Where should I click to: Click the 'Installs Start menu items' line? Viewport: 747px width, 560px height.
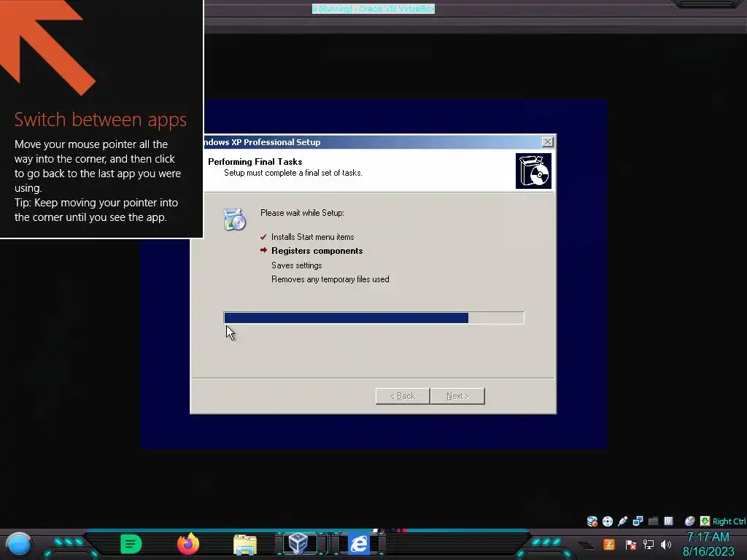pyautogui.click(x=312, y=237)
